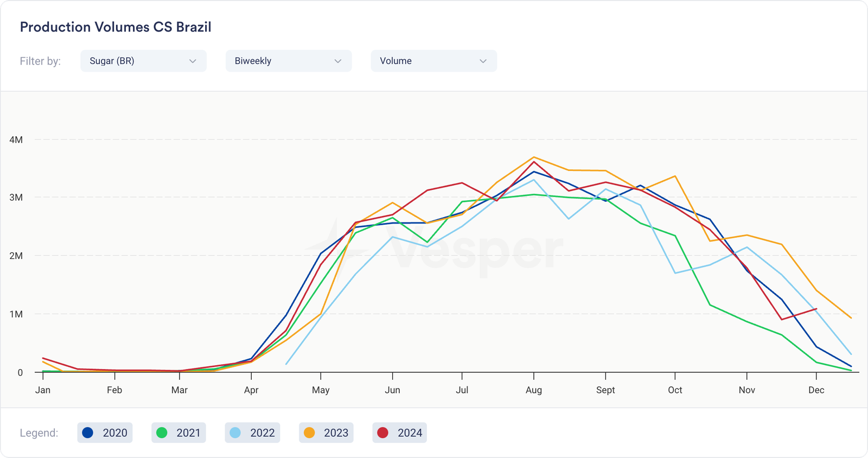
Task: Click the Aug tick on x-axis
Action: (534, 376)
